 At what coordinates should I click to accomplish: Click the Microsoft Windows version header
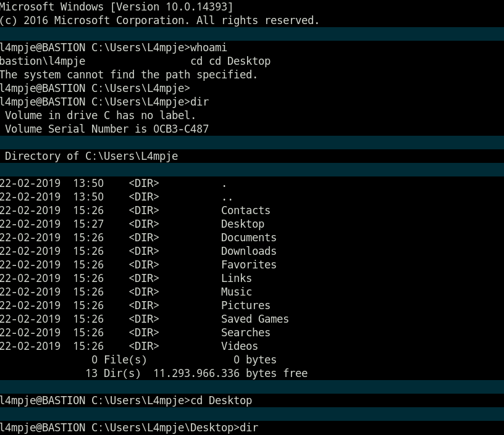(x=116, y=7)
